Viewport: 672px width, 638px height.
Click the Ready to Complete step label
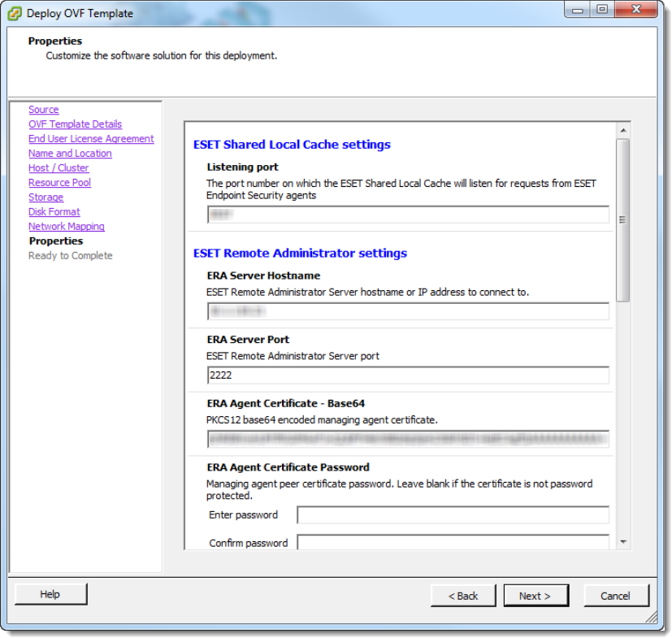[71, 255]
